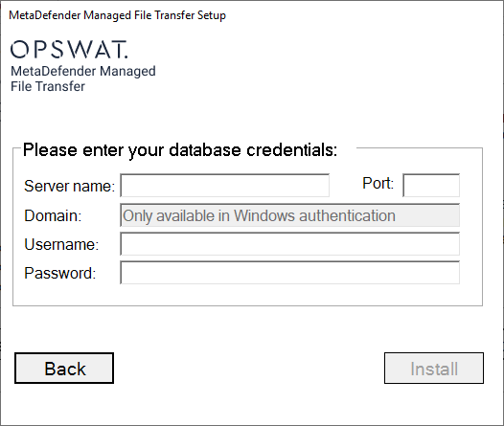Screen dimensions: 504x426
Task: Click the 'Domain:' label
Action: [x=53, y=215]
